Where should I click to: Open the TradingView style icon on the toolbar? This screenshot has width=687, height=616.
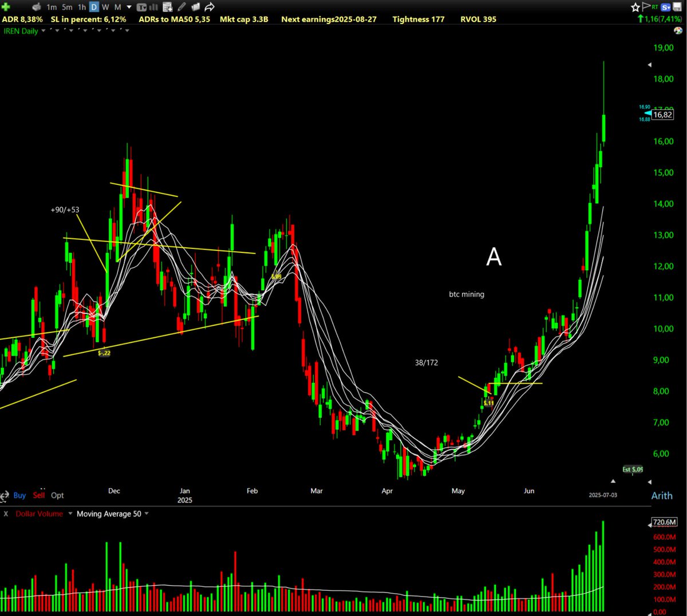[x=142, y=7]
